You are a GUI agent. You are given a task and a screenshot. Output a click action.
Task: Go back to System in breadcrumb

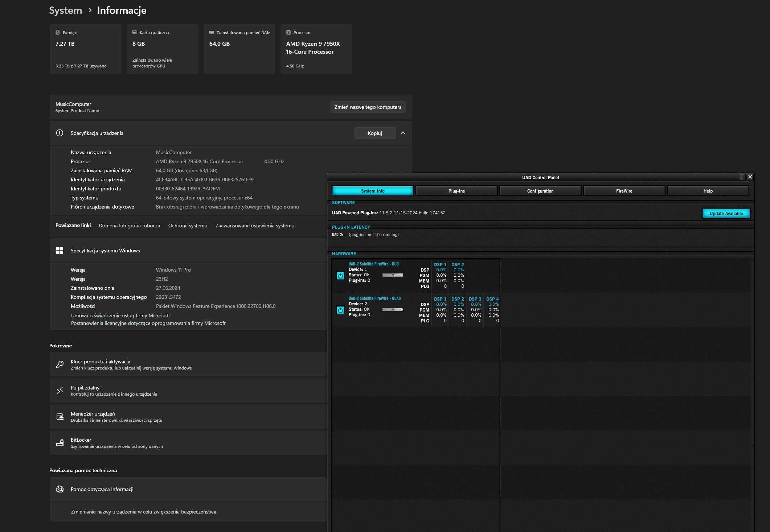[66, 10]
